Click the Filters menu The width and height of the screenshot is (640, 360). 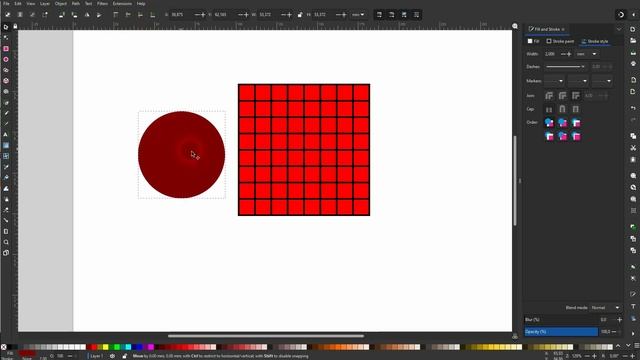point(102,3)
